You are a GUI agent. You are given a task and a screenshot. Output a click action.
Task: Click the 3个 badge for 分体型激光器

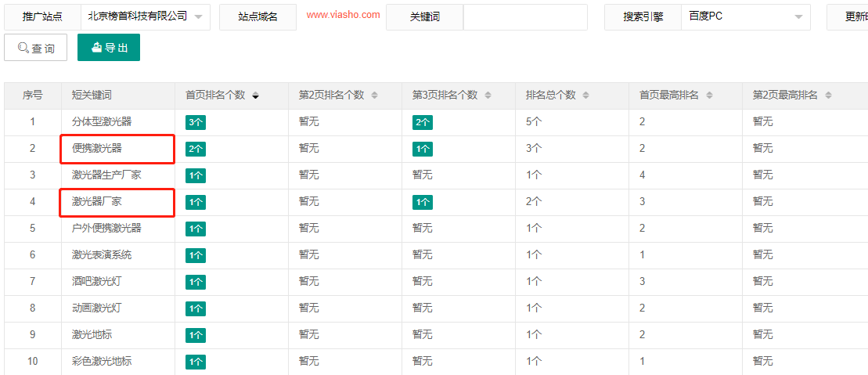click(x=196, y=122)
